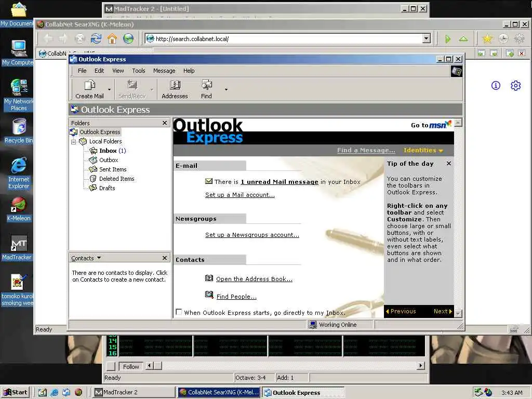Select the Local Folders tree item
Image resolution: width=532 pixels, height=399 pixels.
pyautogui.click(x=105, y=141)
